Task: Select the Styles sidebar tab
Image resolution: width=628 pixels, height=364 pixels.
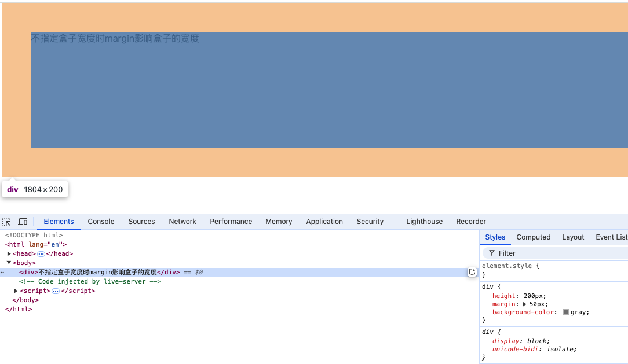Action: (x=495, y=237)
